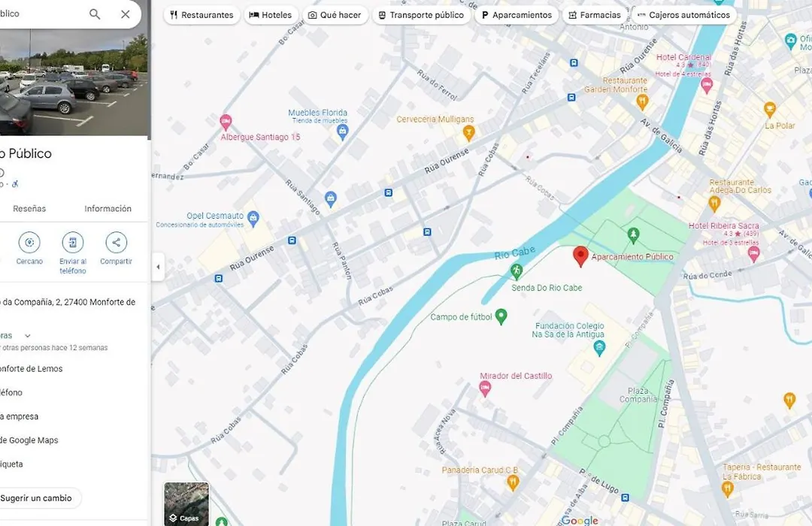The image size is (812, 526).
Task: Click Restaurante Garden Monforte marker
Action: [642, 101]
